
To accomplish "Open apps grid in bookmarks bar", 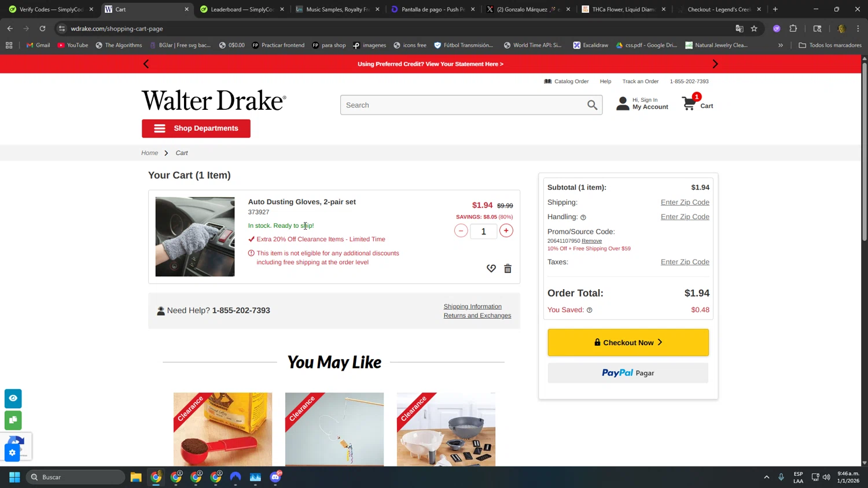I will click(x=9, y=45).
